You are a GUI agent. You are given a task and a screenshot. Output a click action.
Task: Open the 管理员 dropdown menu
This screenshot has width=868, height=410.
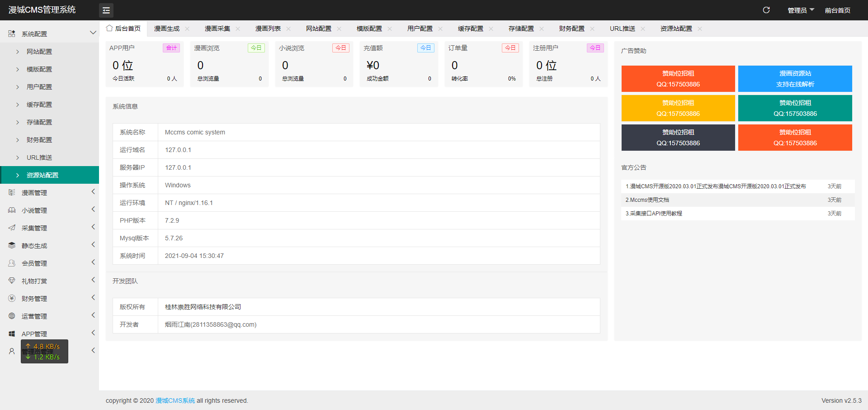click(801, 10)
